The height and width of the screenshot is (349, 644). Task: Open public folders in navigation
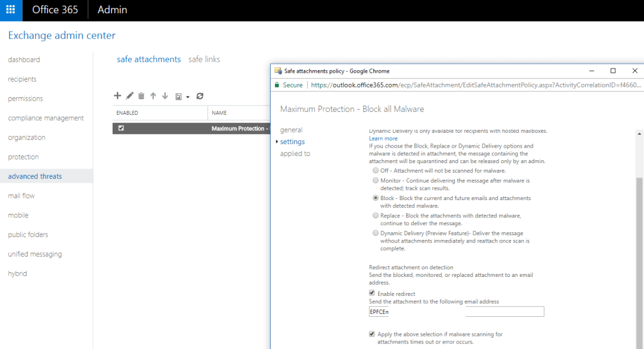pos(28,235)
